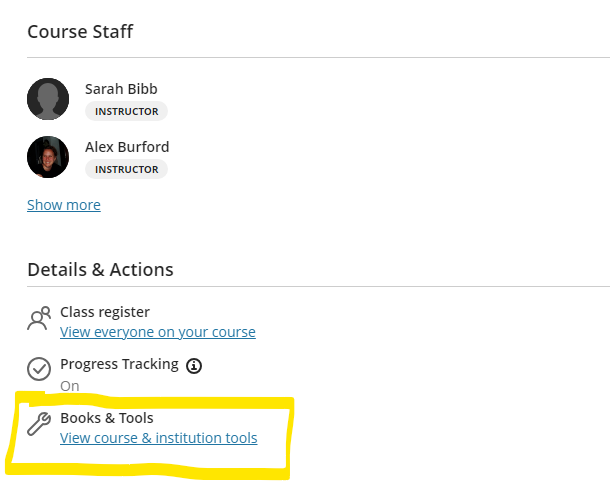Click the Sarah Bibb name
The width and height of the screenshot is (616, 490).
coord(121,89)
